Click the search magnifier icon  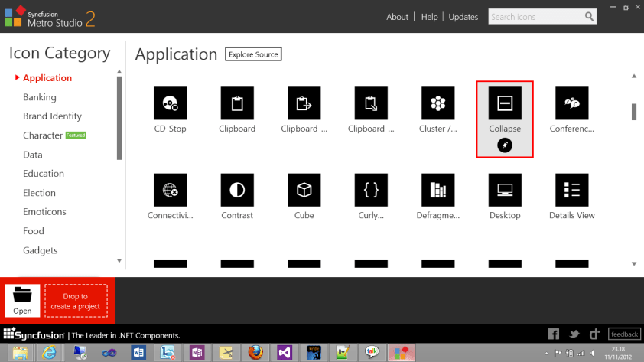tap(589, 16)
